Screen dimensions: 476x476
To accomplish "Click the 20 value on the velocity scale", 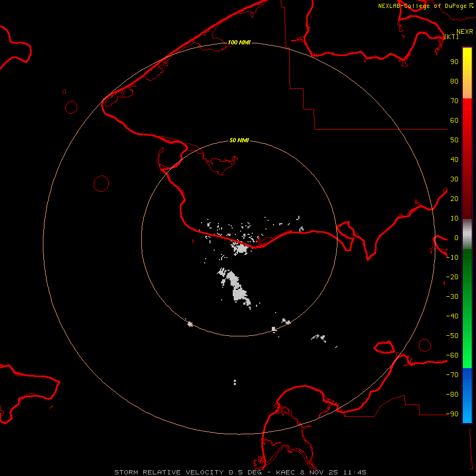I will pos(454,198).
